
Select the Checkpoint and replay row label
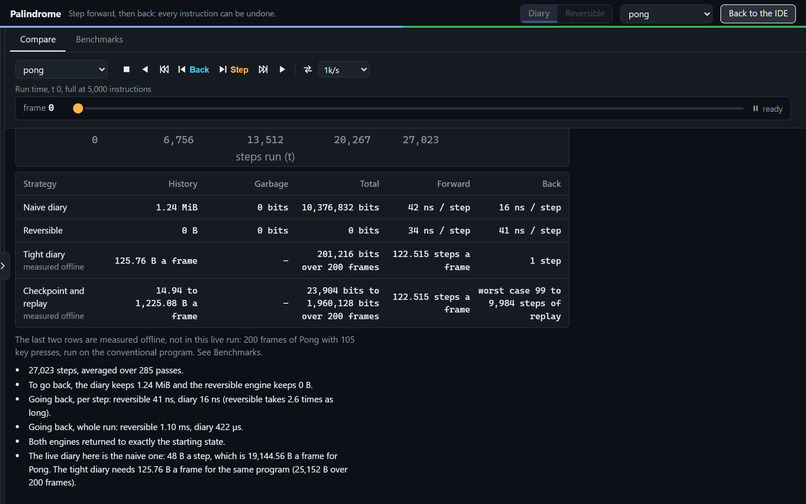[x=53, y=297]
